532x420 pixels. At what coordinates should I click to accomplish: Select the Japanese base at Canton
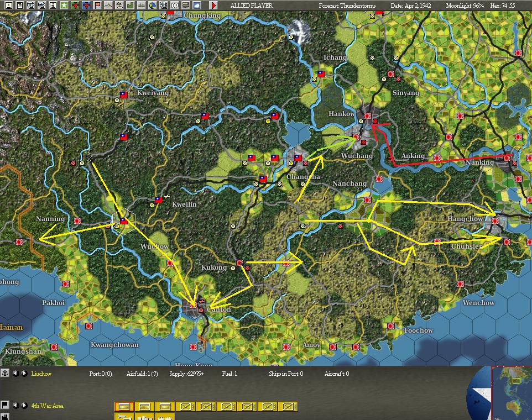click(194, 305)
